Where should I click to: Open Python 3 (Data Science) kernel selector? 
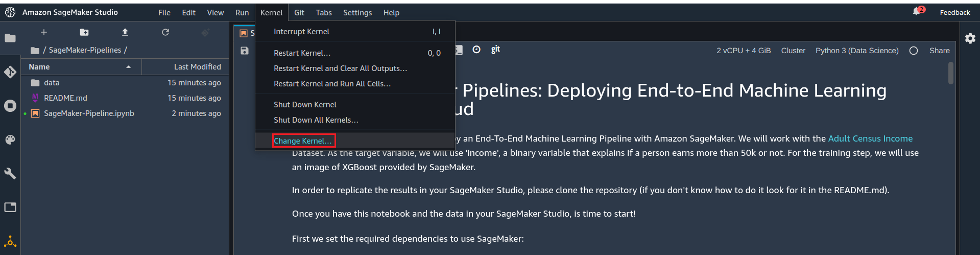[856, 51]
